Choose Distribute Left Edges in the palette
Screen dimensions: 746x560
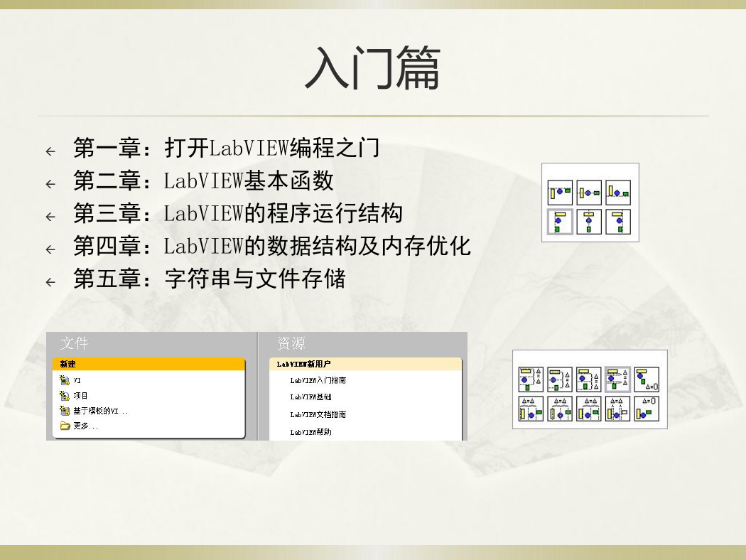tap(531, 409)
